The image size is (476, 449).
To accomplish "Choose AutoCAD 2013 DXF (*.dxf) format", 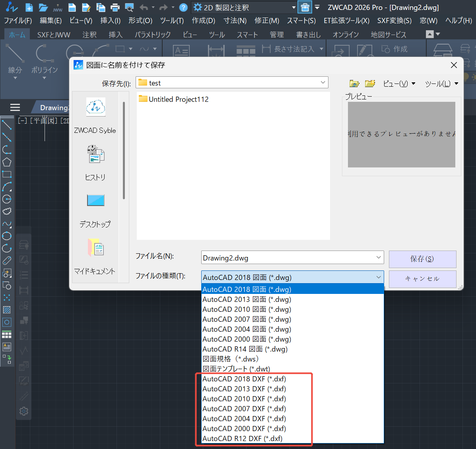I will [x=244, y=389].
